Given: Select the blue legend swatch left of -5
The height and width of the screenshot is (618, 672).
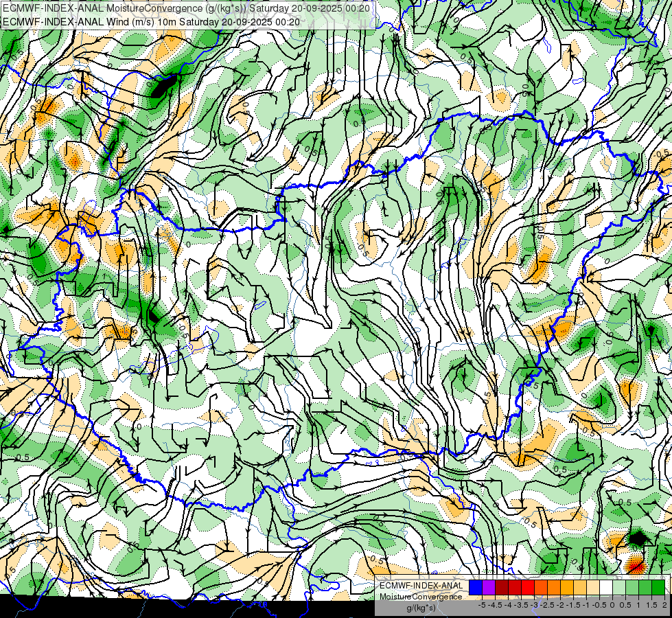Looking at the screenshot, I should [476, 587].
